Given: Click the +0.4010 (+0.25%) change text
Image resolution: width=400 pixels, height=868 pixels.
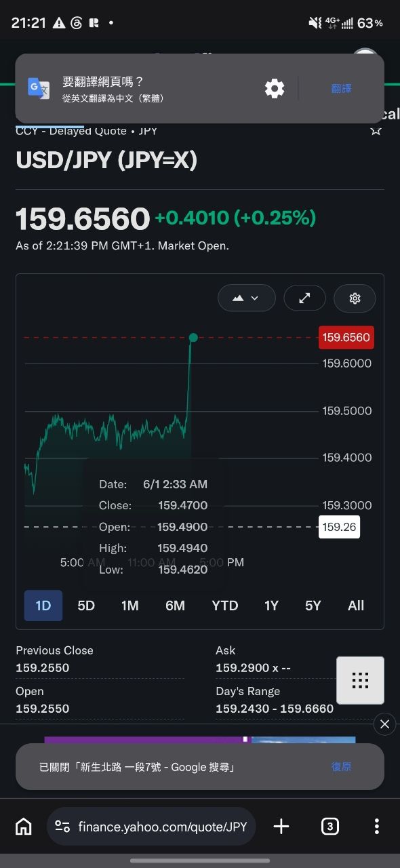Looking at the screenshot, I should (x=235, y=218).
